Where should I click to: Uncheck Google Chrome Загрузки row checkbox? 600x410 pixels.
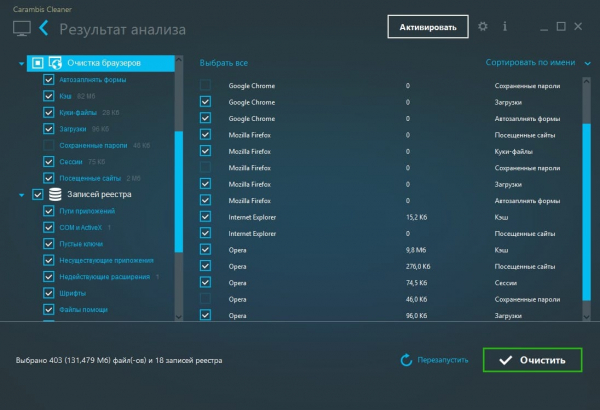(x=205, y=101)
